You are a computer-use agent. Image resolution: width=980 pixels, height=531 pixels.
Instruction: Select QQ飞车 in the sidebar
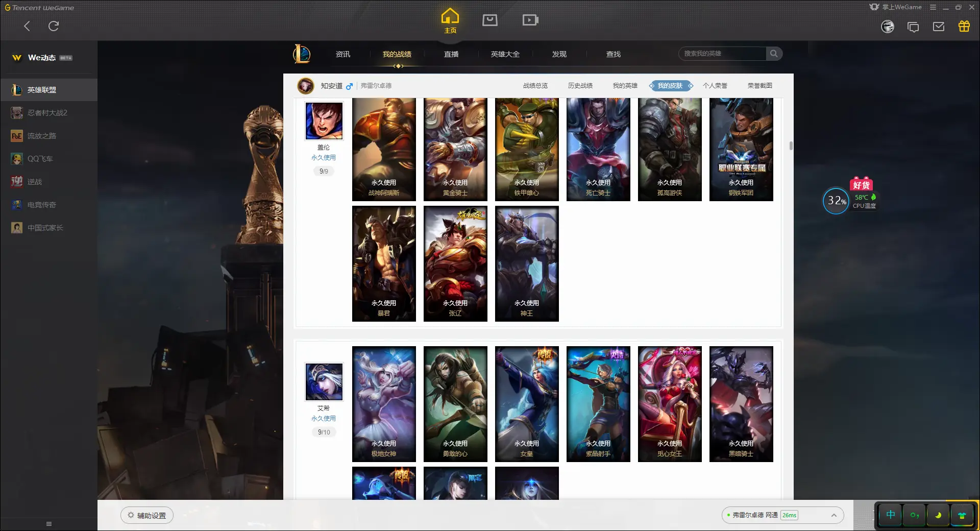coord(49,159)
